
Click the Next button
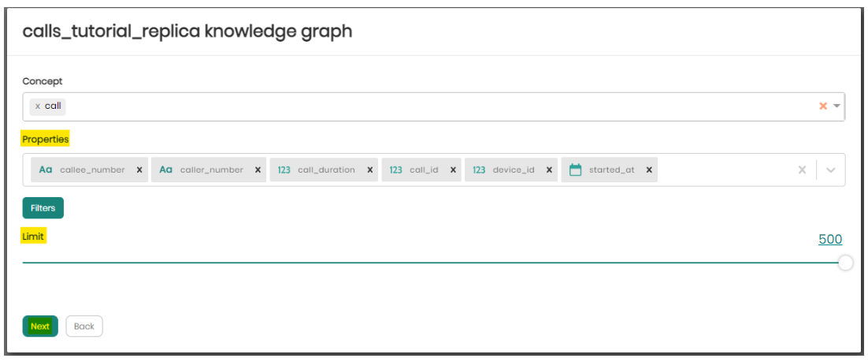click(40, 327)
